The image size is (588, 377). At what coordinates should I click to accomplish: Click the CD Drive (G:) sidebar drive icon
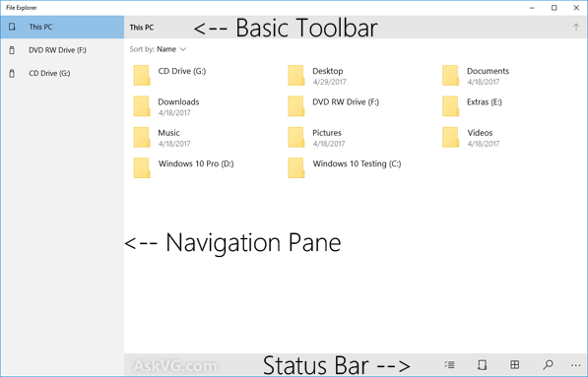pyautogui.click(x=12, y=73)
